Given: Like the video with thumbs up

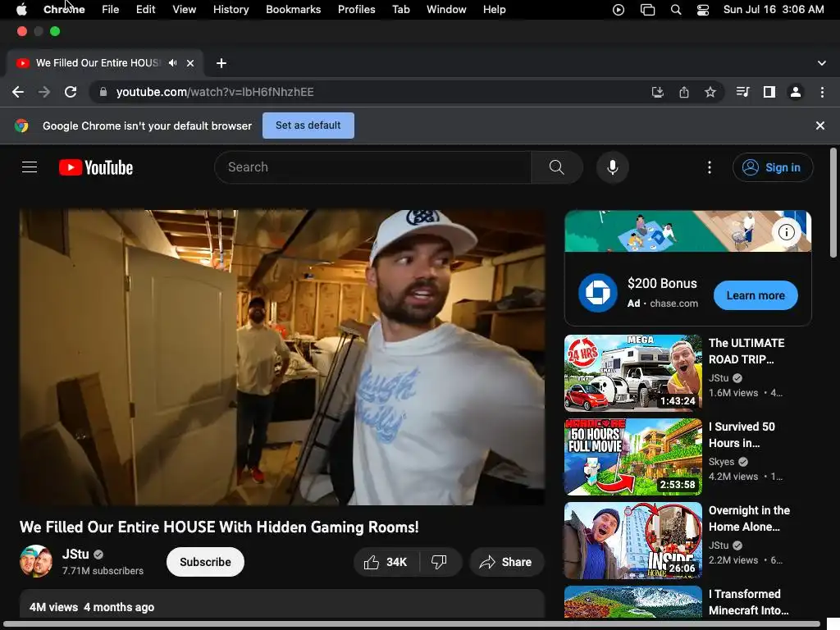Looking at the screenshot, I should click(386, 562).
